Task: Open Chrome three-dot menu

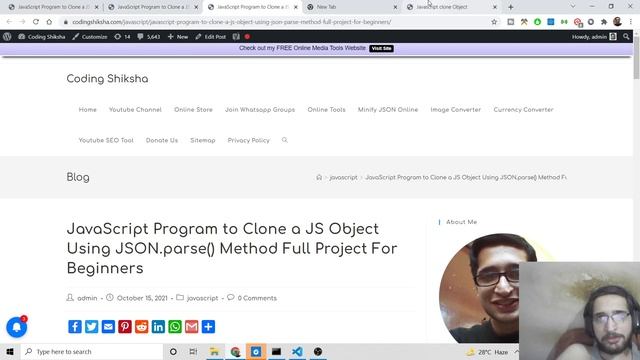Action: pos(631,22)
